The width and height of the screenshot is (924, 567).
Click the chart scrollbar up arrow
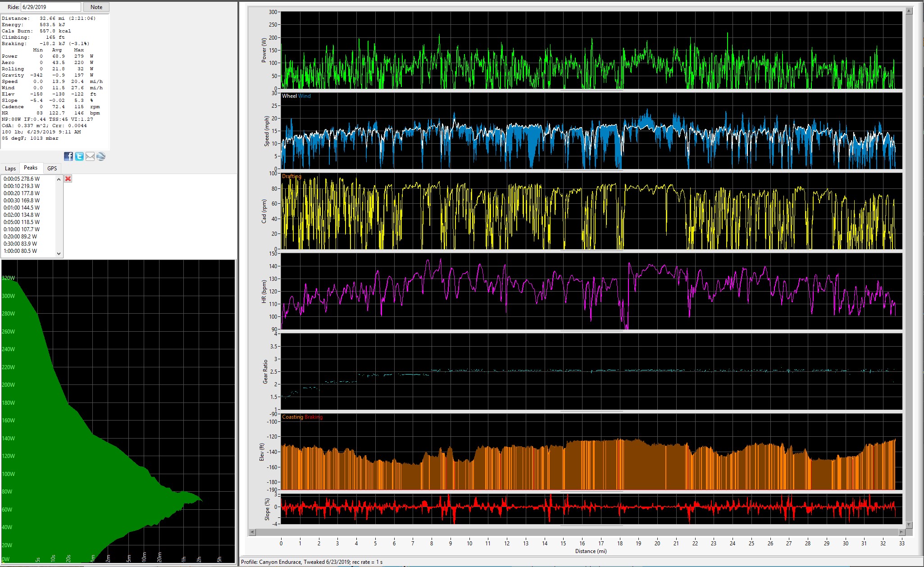[909, 11]
